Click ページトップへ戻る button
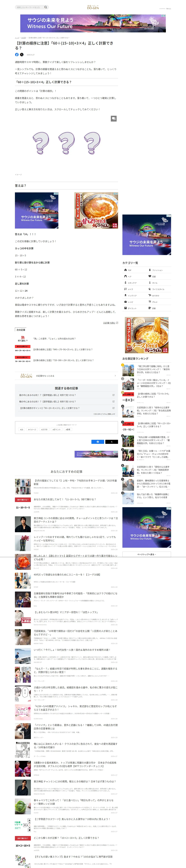This screenshot has height=868, width=186. (146, 554)
